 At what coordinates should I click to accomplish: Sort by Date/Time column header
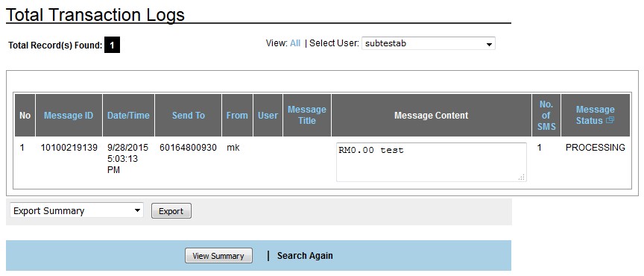(x=128, y=116)
